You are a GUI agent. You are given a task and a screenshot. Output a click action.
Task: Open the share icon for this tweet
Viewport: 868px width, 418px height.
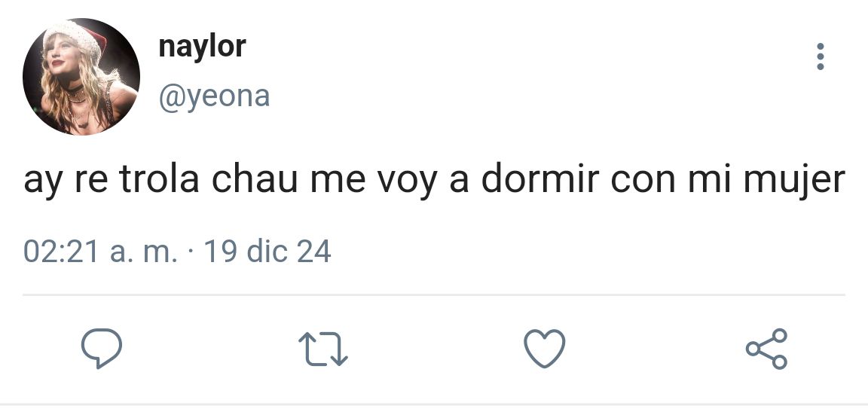tap(767, 348)
